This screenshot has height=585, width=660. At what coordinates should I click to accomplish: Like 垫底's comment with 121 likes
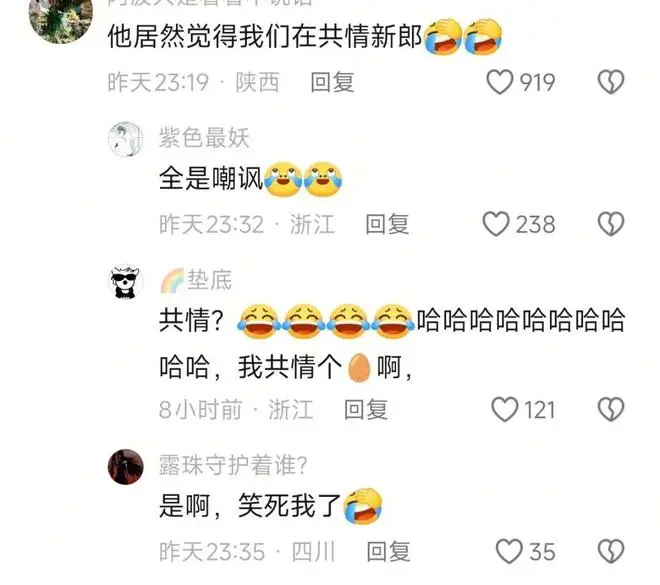coord(505,409)
